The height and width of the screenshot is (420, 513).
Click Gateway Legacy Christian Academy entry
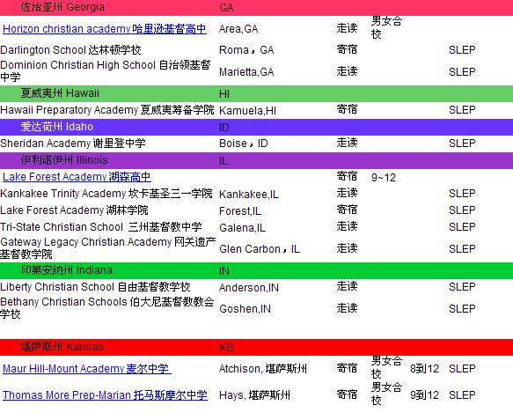pos(108,247)
